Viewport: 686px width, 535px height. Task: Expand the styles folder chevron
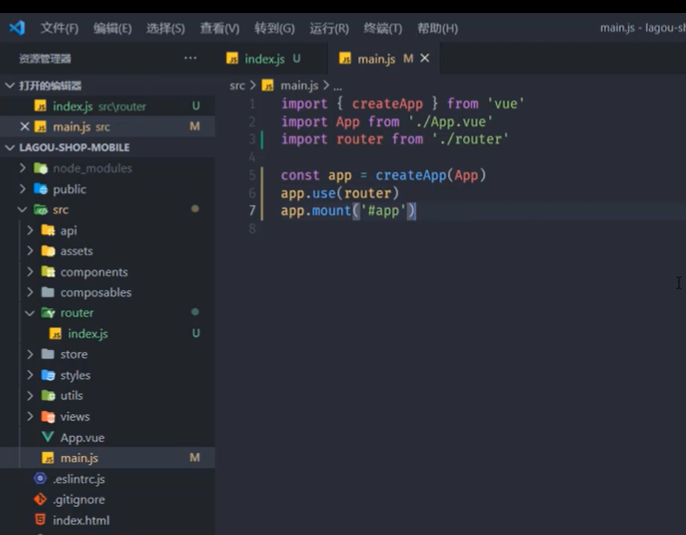click(30, 375)
